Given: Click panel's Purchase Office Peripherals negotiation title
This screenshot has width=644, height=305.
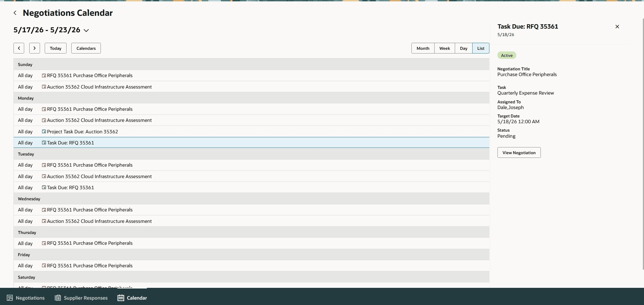Looking at the screenshot, I should click(527, 74).
